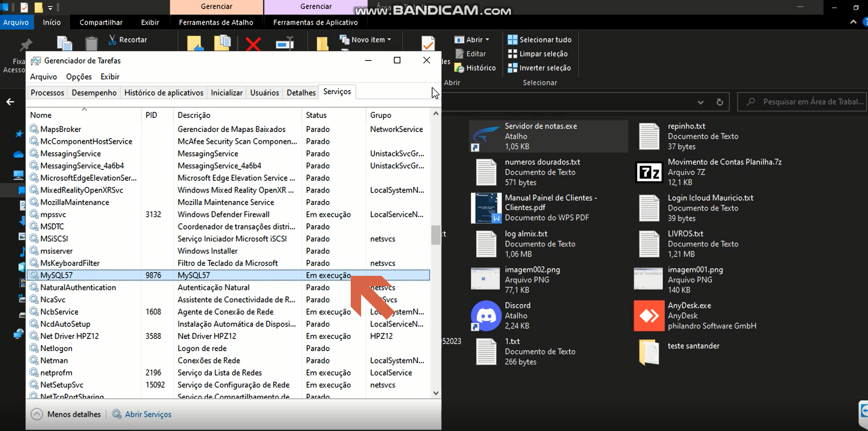
Task: Open the Discord shortcut icon
Action: point(486,316)
